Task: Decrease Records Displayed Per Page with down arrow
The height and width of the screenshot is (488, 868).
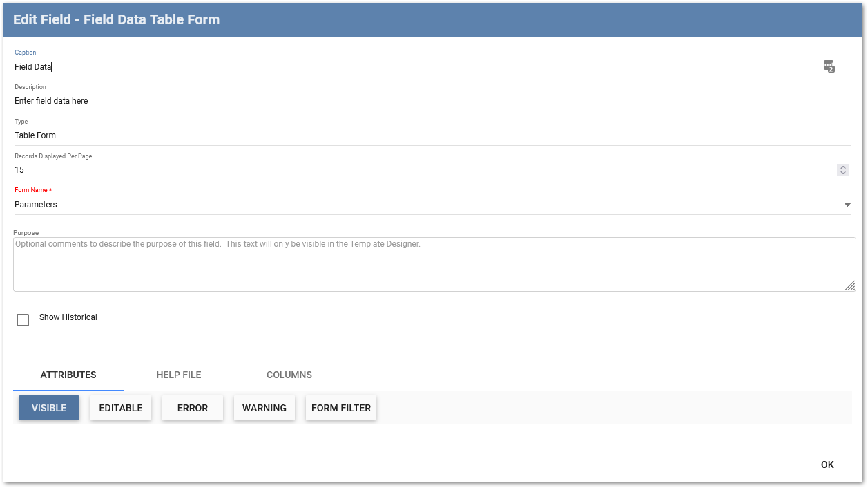Action: point(842,173)
